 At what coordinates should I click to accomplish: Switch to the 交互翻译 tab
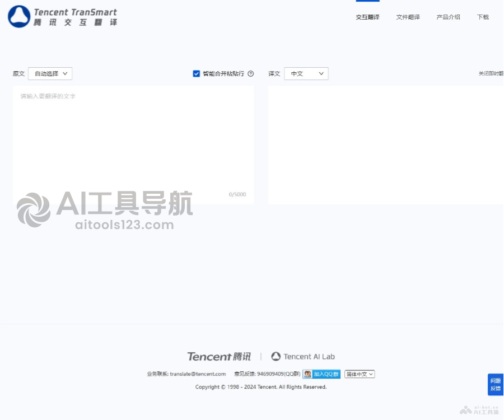[x=367, y=17]
